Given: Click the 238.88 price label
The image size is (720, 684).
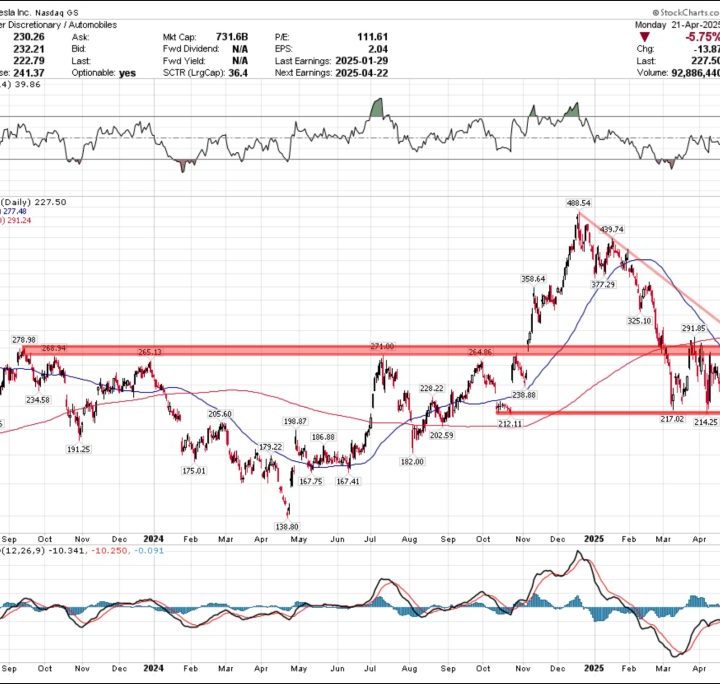Looking at the screenshot, I should 524,395.
